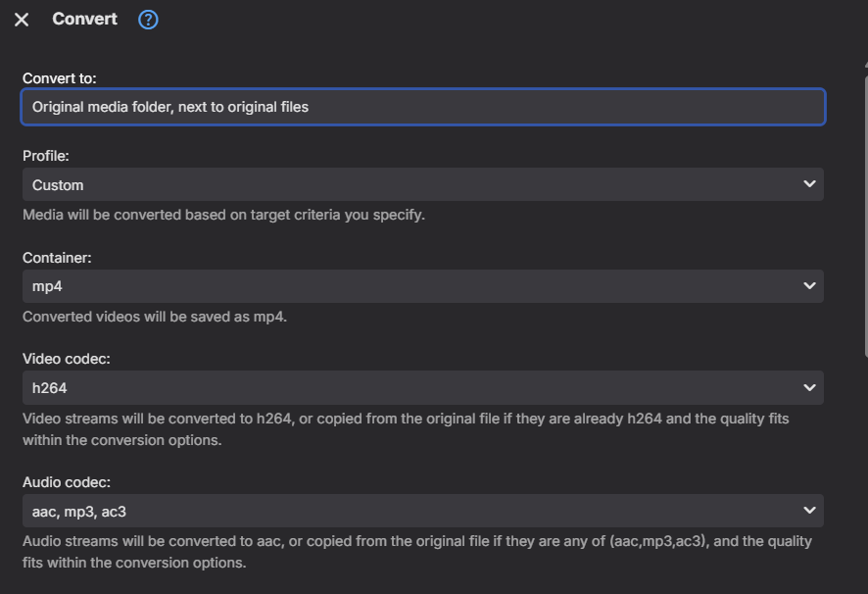Click the chevron arrow in the Video codec selector

tap(809, 388)
